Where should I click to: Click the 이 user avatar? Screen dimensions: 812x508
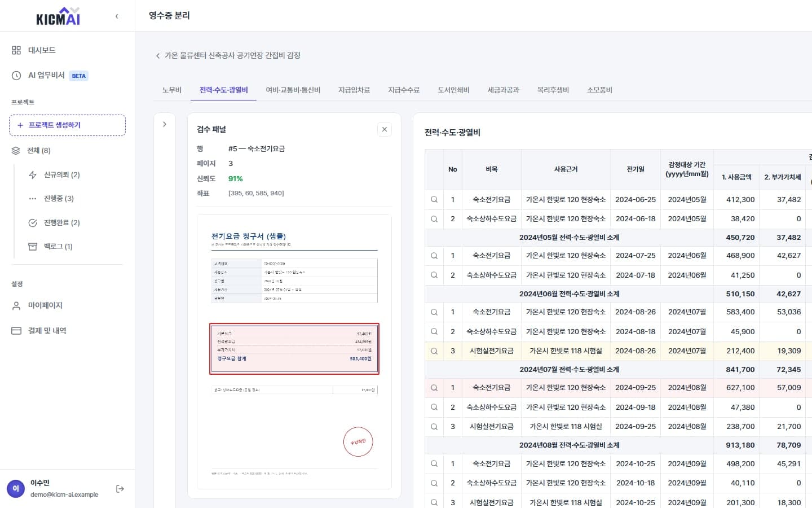click(x=16, y=489)
